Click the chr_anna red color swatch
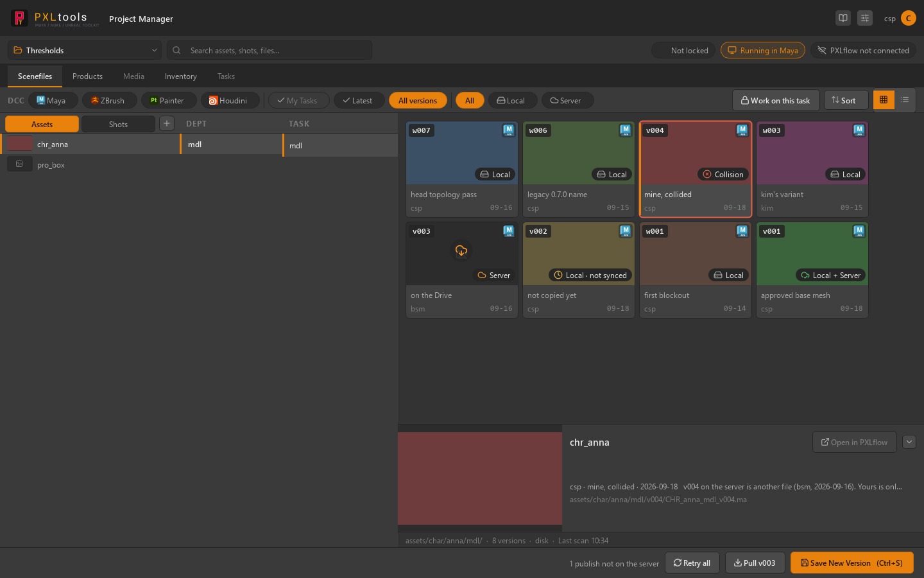 [20, 144]
